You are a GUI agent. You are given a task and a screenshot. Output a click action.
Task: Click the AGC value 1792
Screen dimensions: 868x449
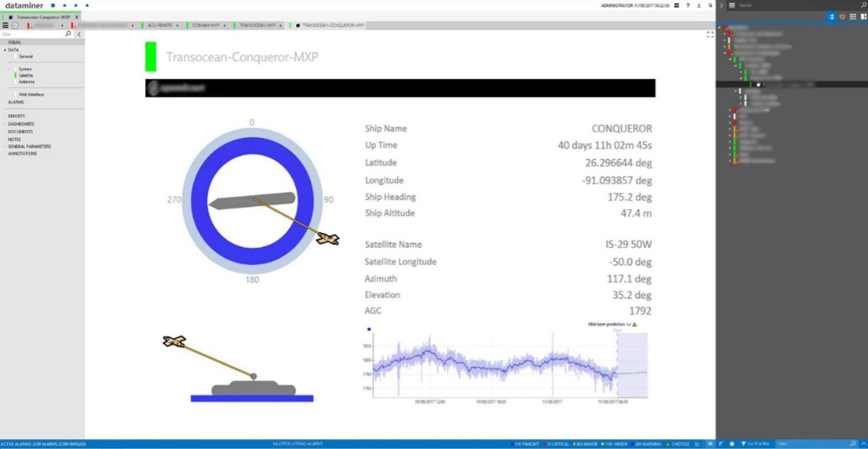640,311
